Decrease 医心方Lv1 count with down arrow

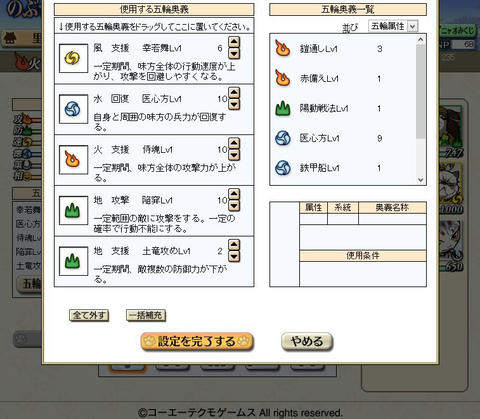coord(234,105)
